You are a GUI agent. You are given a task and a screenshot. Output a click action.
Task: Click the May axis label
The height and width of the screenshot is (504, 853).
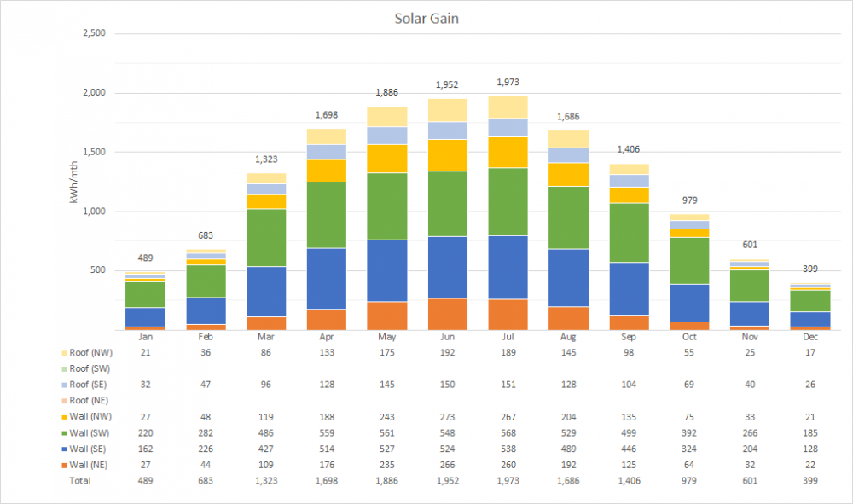click(386, 337)
